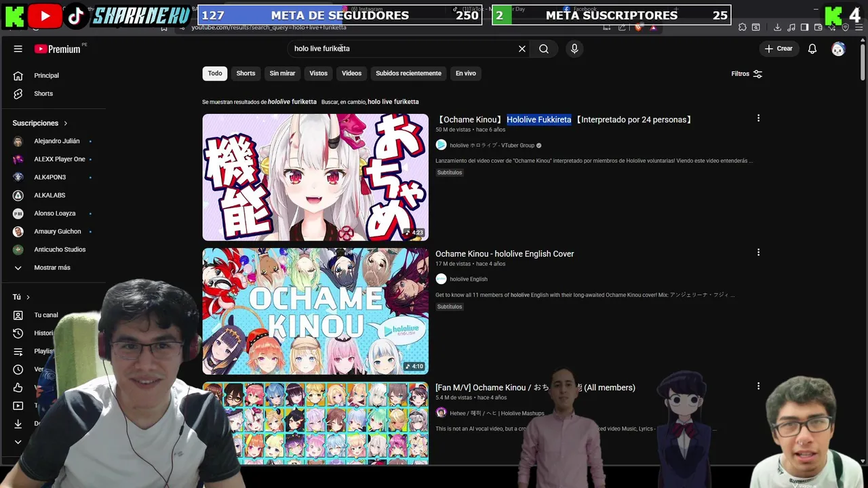Bookmark this page in the browser
The height and width of the screenshot is (488, 868).
[164, 28]
